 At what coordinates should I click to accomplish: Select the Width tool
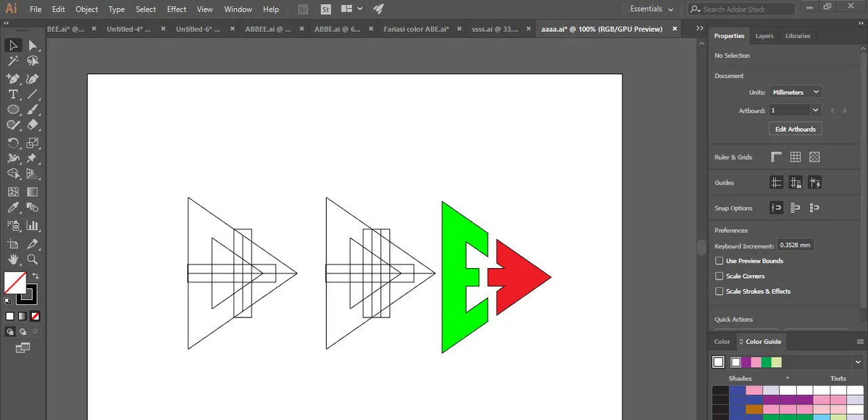[x=13, y=158]
